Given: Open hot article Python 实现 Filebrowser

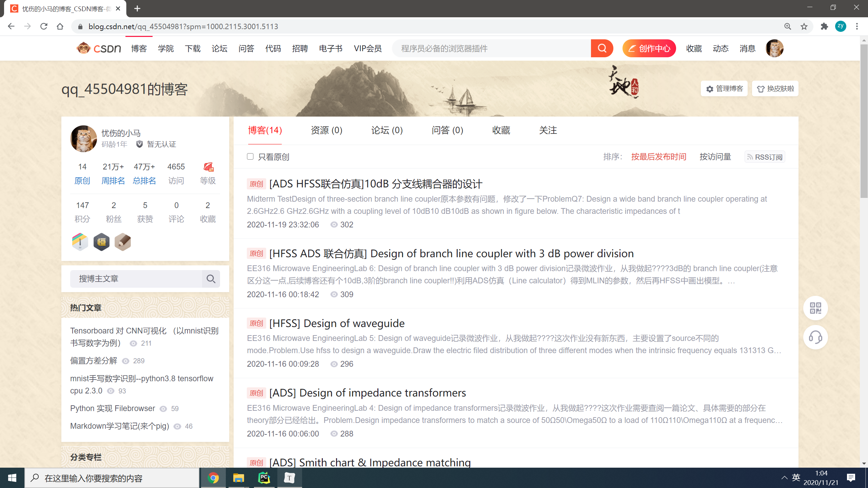Looking at the screenshot, I should click(113, 408).
